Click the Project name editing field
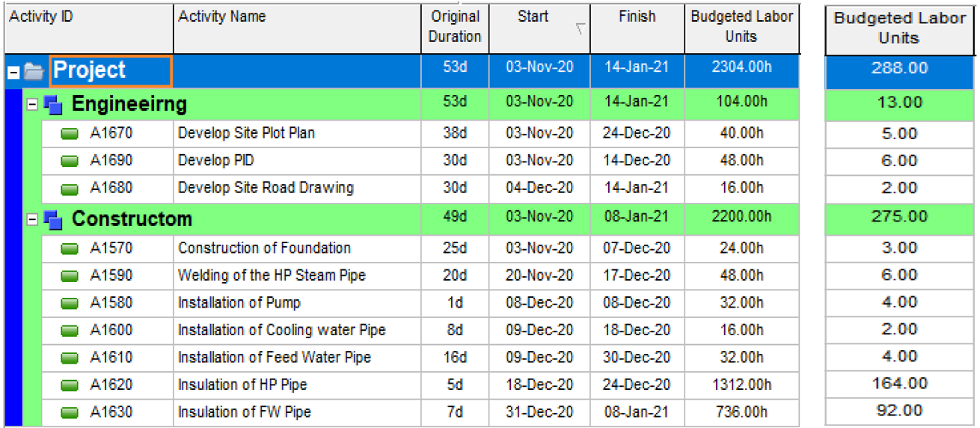The width and height of the screenshot is (980, 428). click(x=111, y=71)
